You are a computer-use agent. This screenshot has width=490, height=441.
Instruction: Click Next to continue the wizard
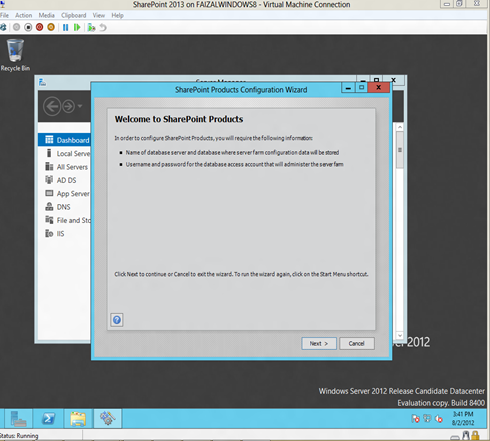click(x=319, y=343)
